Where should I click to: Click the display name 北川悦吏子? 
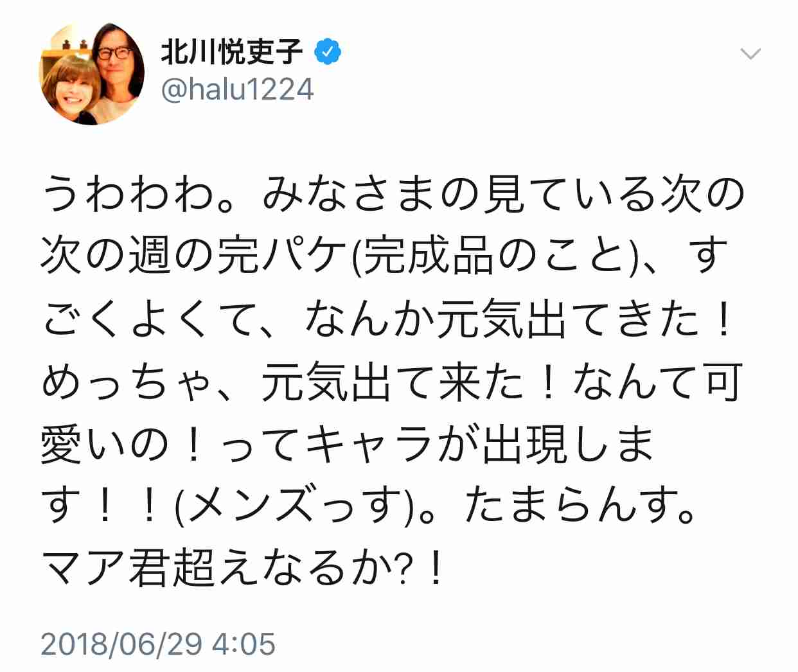(x=232, y=51)
